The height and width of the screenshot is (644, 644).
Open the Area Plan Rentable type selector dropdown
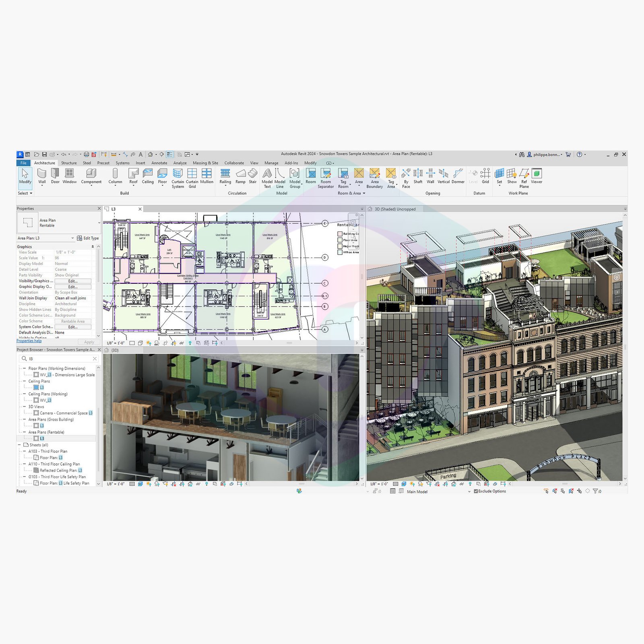click(x=99, y=223)
